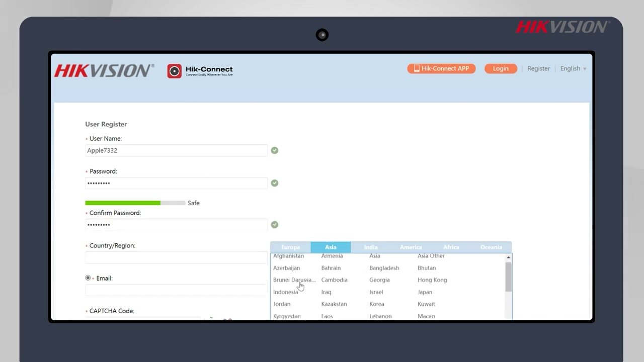The image size is (644, 362).
Task: Click the green checkmark beside Confirm Password
Action: click(x=274, y=225)
